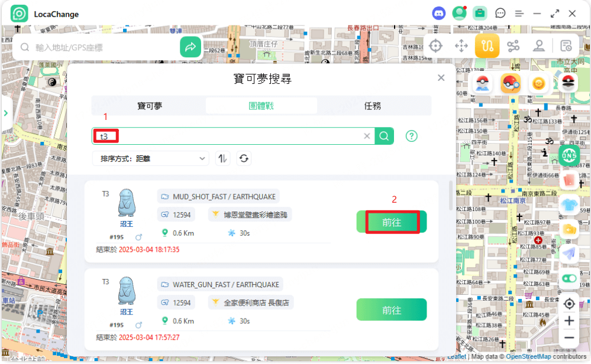Switch to the 團體戰 tab

tap(261, 106)
